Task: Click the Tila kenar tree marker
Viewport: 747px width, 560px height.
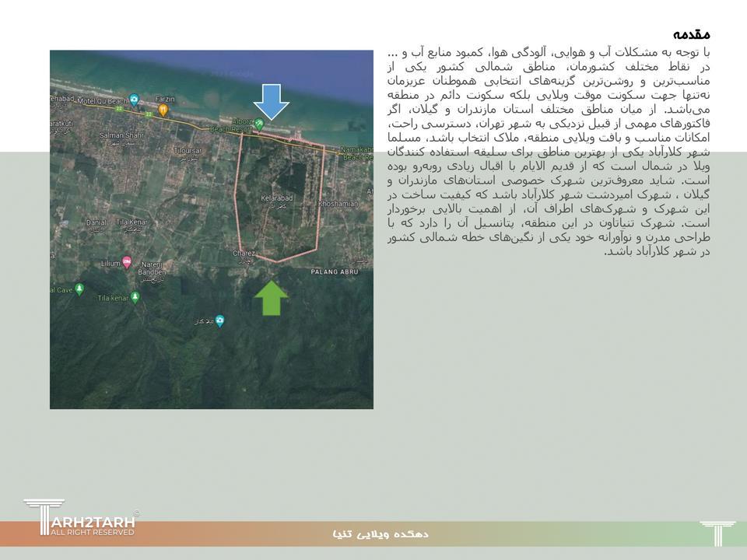Action: [x=135, y=297]
